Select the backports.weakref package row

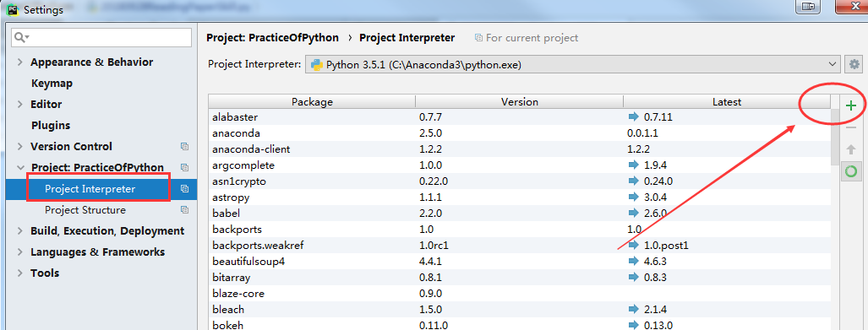tap(519, 246)
